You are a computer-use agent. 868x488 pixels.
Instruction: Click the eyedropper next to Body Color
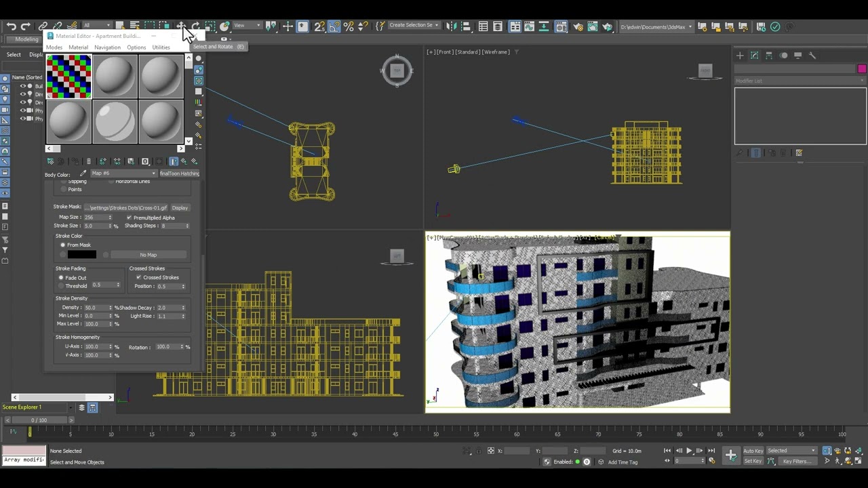(83, 174)
